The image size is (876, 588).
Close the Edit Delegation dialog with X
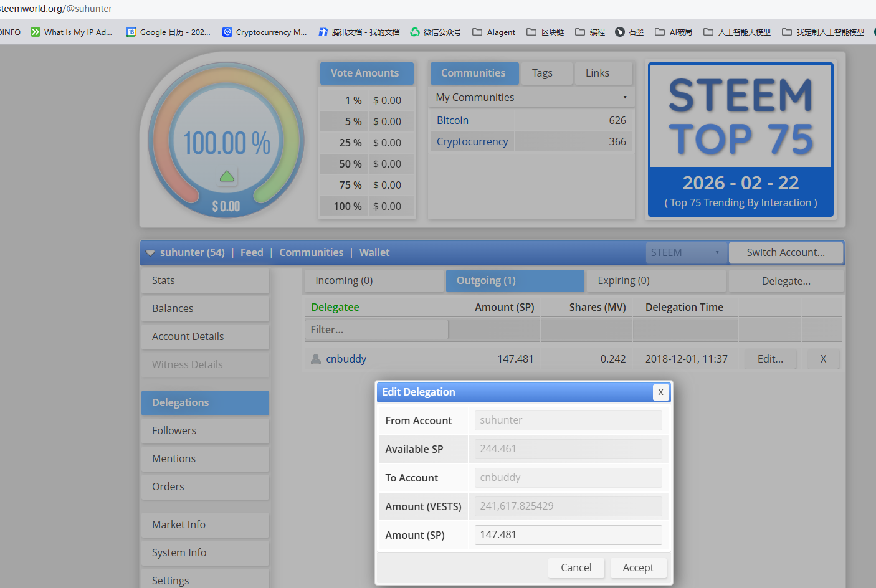(660, 392)
